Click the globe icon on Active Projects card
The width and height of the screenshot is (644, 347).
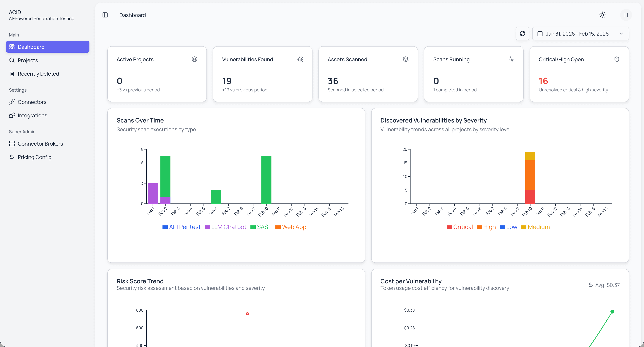pyautogui.click(x=195, y=59)
